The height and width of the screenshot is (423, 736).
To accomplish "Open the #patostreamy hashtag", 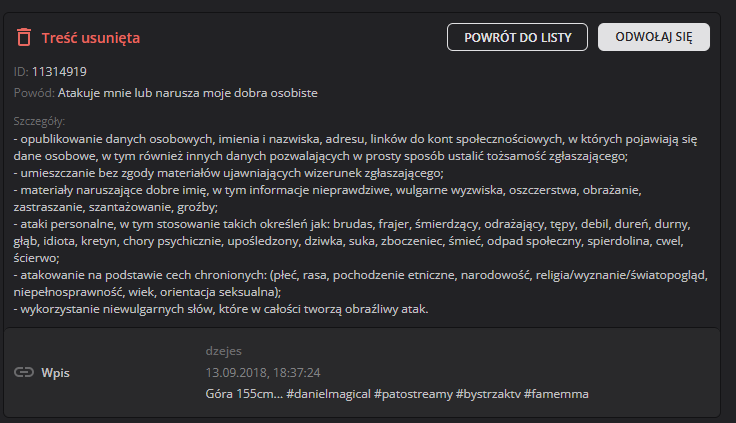I will tap(412, 393).
